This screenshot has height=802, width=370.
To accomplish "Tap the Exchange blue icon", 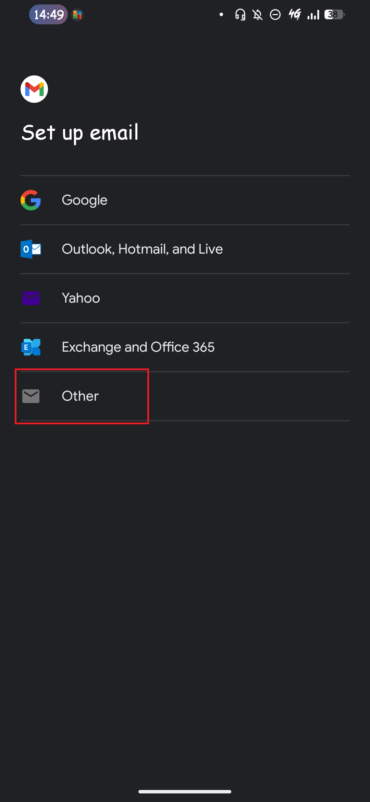I will [x=31, y=347].
